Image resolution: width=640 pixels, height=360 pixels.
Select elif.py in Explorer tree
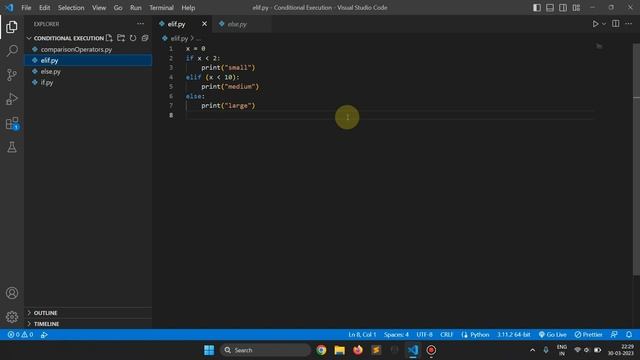coord(88,60)
